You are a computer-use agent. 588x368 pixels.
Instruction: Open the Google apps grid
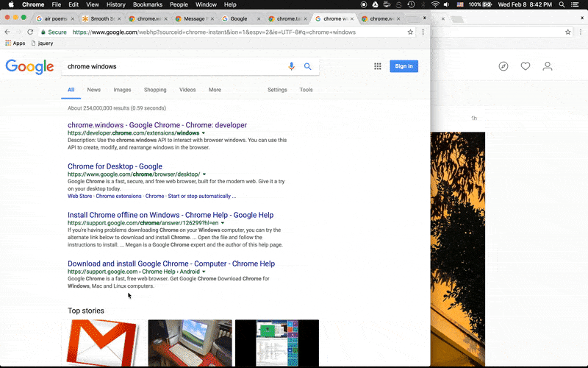378,66
